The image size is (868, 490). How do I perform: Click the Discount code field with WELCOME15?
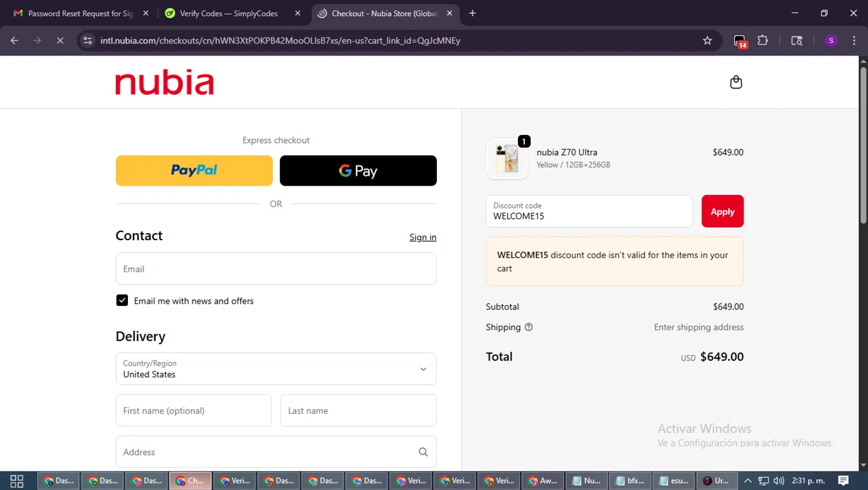pos(589,211)
